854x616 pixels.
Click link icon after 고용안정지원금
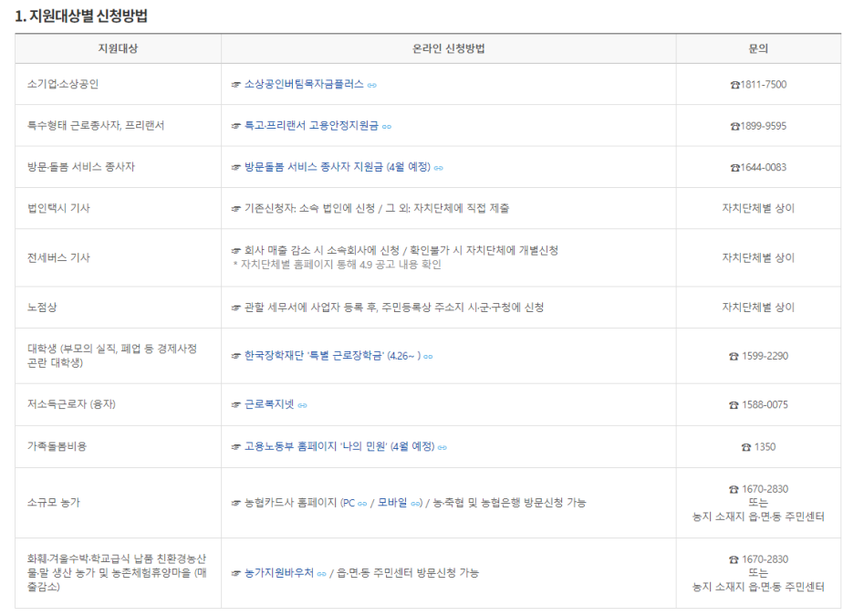[387, 126]
